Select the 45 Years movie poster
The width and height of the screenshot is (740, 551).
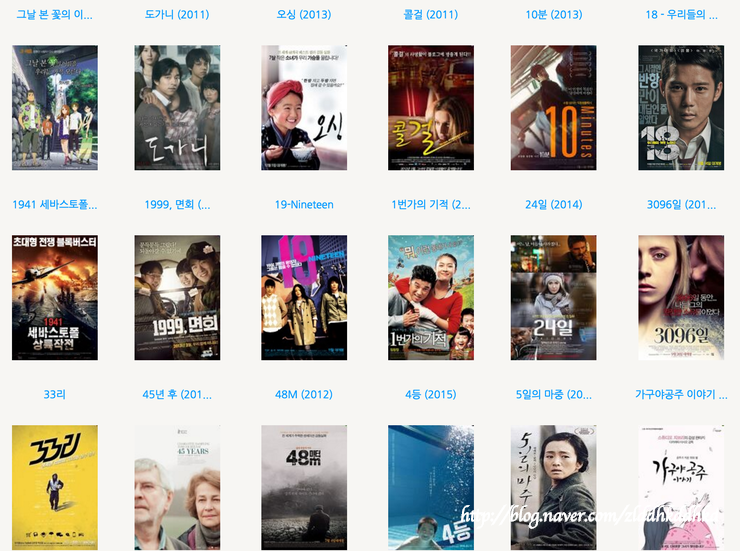coord(177,487)
